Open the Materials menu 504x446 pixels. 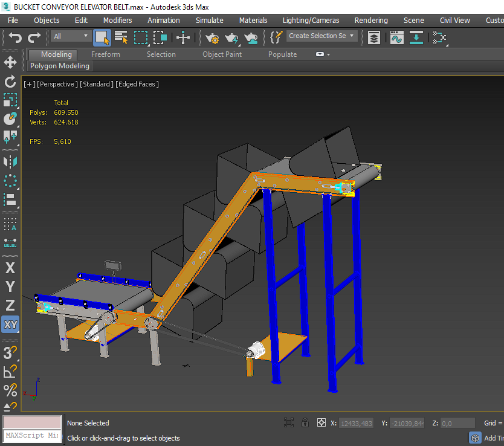(x=253, y=20)
